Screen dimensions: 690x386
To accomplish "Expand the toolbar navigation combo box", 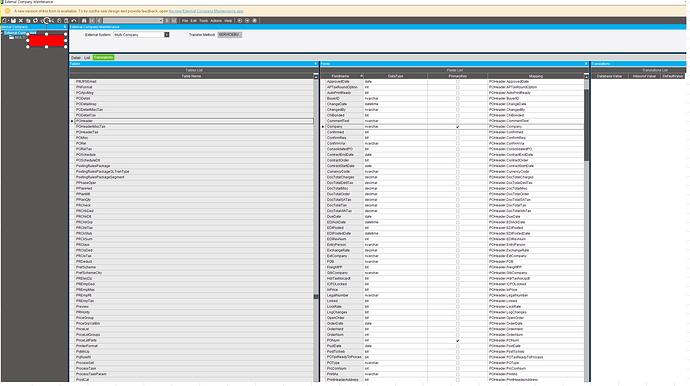I will tap(161, 21).
